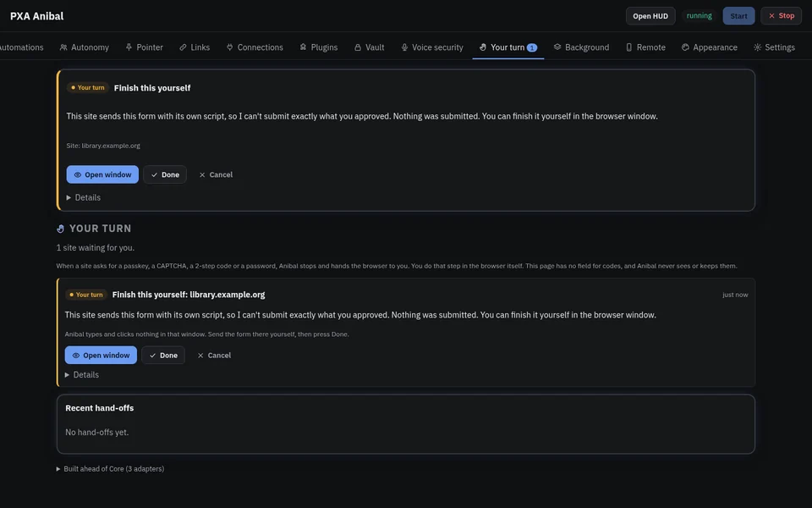Click the Pointer pin icon
812x508 pixels.
129,47
